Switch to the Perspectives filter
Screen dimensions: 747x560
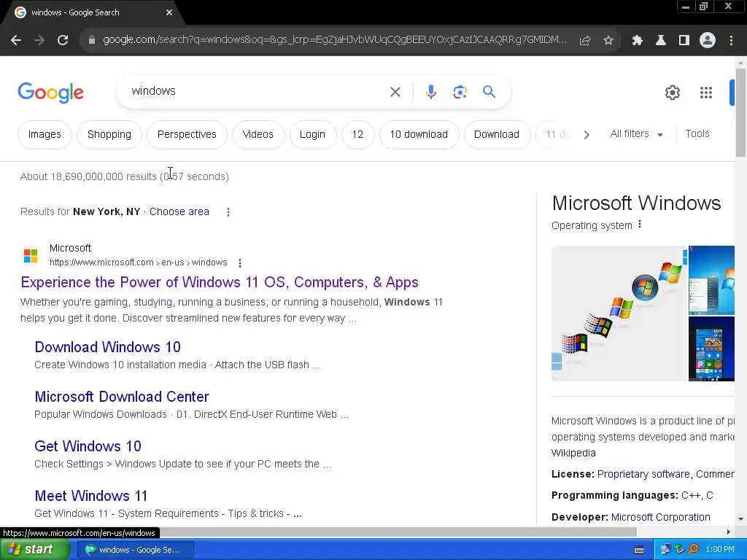pyautogui.click(x=187, y=135)
